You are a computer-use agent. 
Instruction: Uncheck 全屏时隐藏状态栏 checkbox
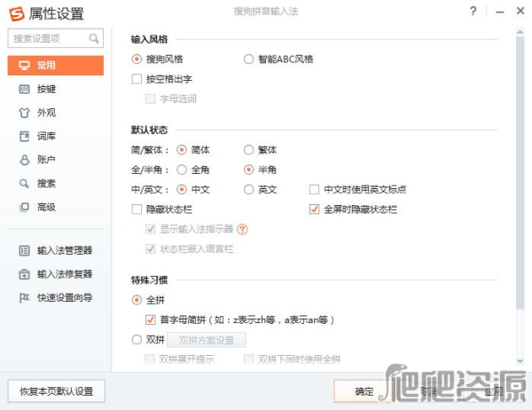click(x=314, y=209)
